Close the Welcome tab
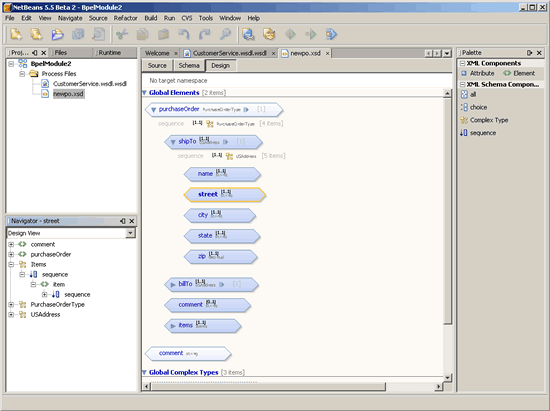The height and width of the screenshot is (411, 550). coord(176,53)
